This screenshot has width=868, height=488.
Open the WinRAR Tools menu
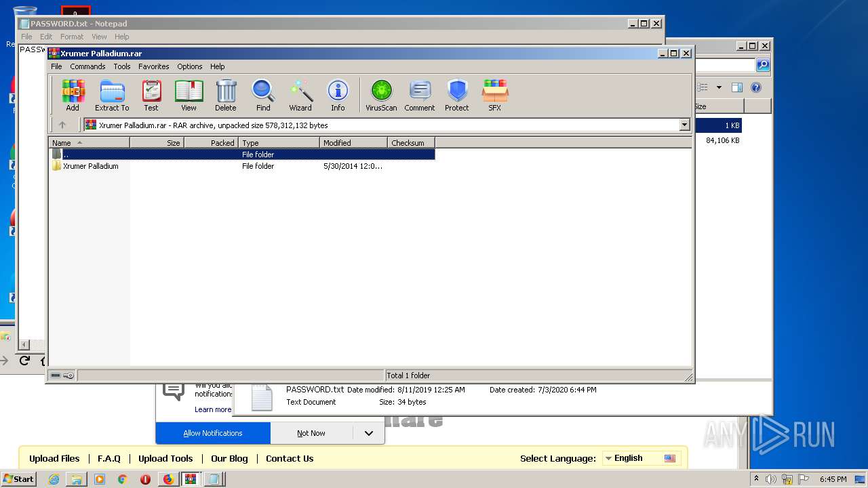click(122, 66)
